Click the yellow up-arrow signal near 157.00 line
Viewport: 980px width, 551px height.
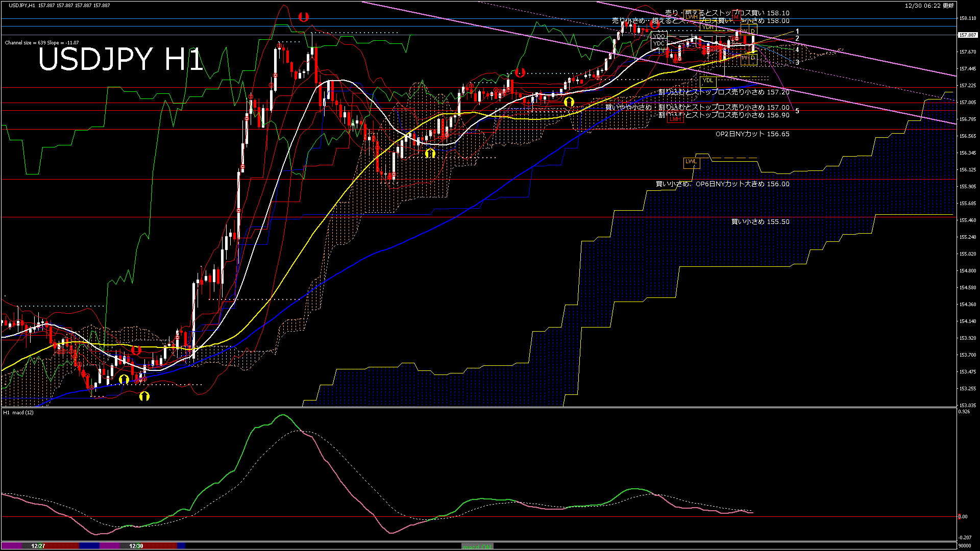point(569,103)
